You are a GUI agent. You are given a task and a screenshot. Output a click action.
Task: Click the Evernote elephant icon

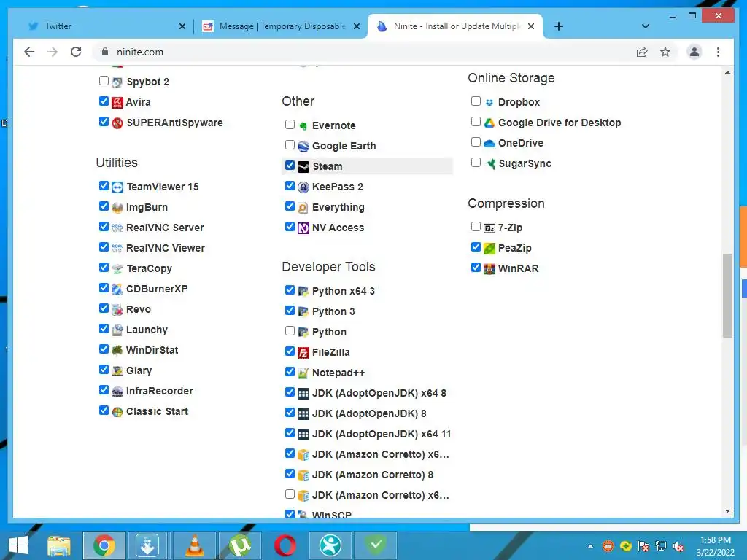[303, 125]
